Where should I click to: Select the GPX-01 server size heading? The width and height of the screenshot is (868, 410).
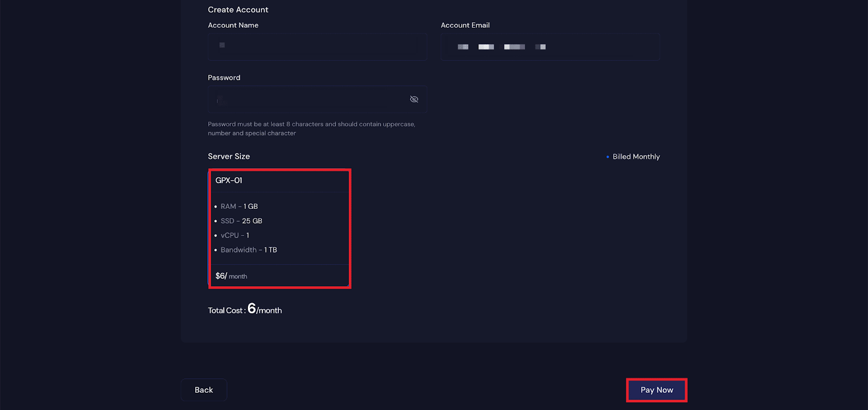click(x=229, y=181)
